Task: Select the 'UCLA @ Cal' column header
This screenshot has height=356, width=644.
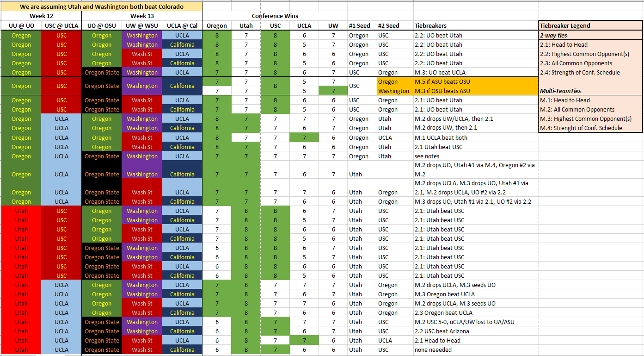Action: point(182,25)
